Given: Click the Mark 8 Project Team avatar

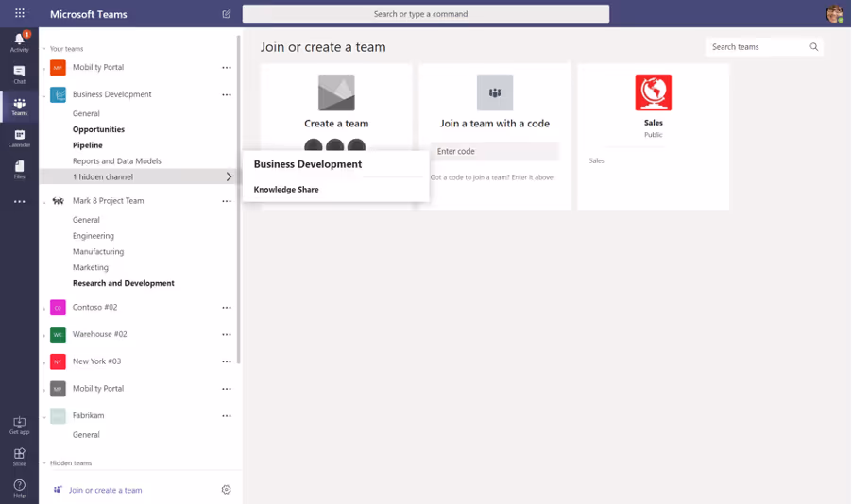Looking at the screenshot, I should click(58, 201).
